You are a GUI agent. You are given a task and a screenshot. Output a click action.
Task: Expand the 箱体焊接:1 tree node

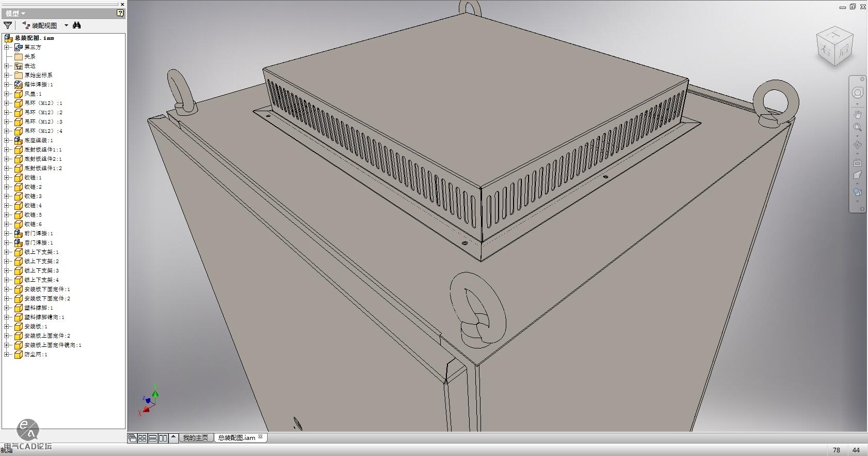click(7, 85)
